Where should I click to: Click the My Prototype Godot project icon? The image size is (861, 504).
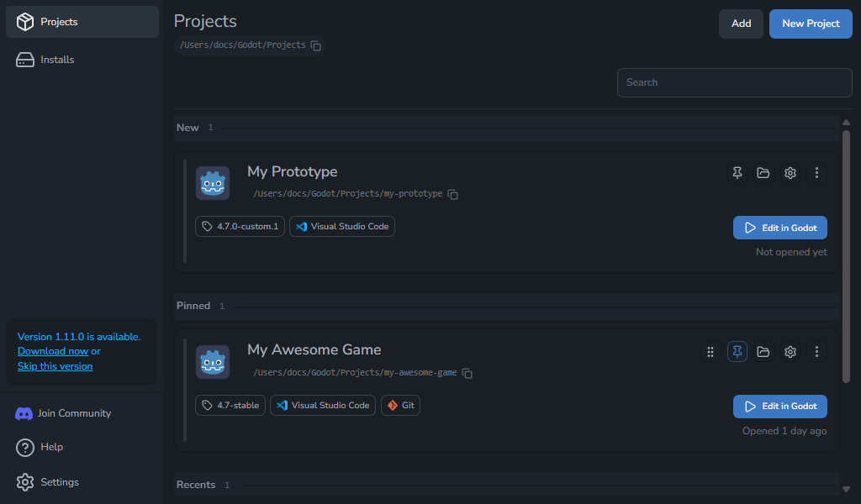pyautogui.click(x=213, y=183)
